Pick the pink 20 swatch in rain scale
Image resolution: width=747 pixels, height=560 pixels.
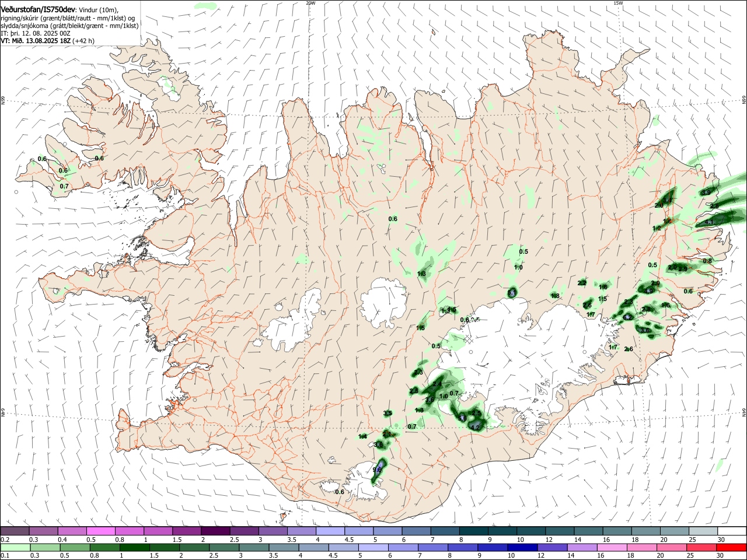671,547
